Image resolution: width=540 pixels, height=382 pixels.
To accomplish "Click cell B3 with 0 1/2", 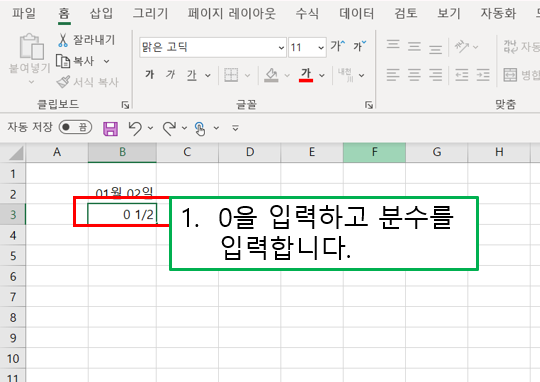I will [x=122, y=215].
